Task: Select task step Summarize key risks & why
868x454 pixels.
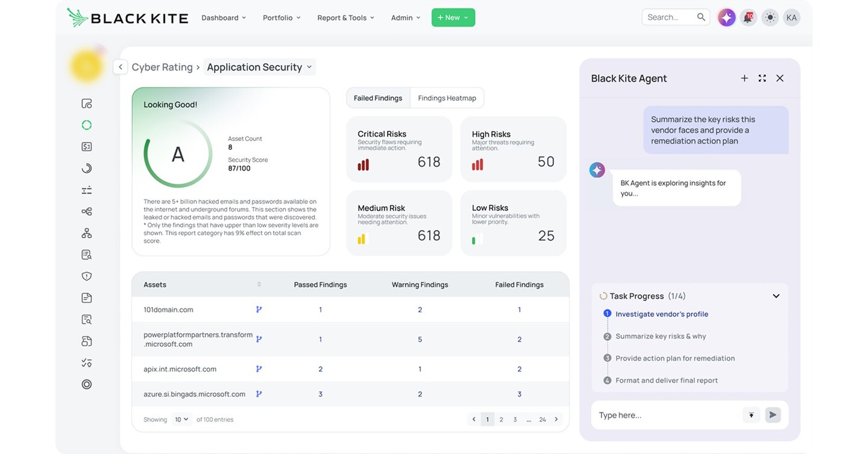Action: tap(660, 336)
